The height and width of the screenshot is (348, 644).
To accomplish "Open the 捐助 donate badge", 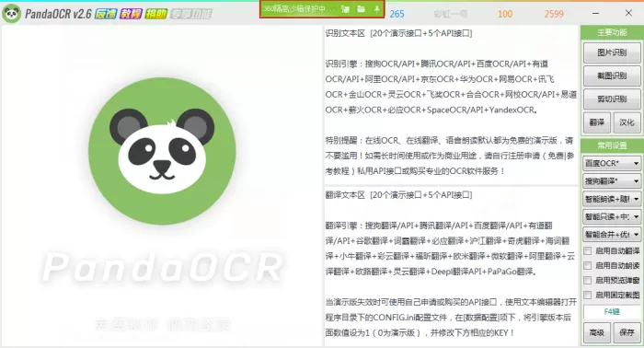I will coord(156,14).
